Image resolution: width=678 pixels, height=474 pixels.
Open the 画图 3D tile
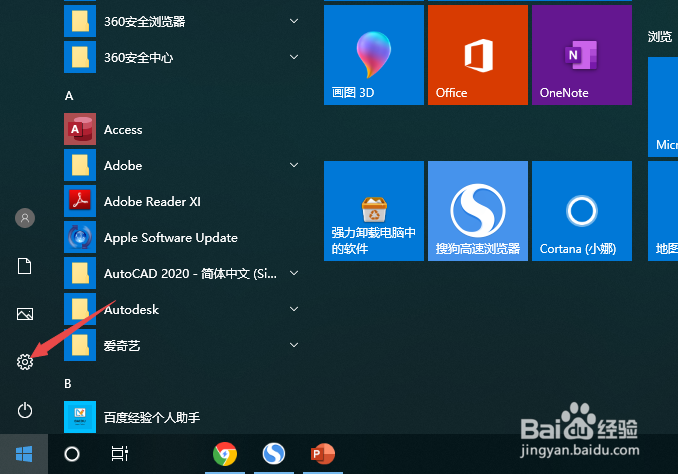click(374, 55)
